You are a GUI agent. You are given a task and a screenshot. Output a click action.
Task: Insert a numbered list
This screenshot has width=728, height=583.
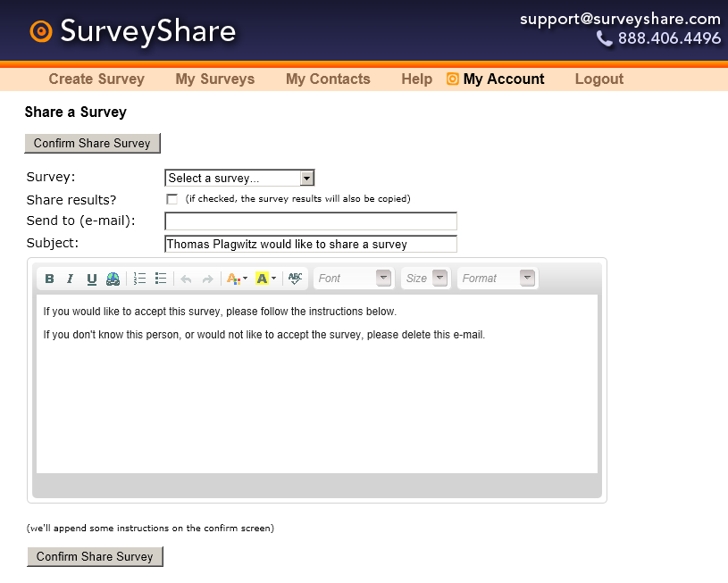pyautogui.click(x=139, y=279)
